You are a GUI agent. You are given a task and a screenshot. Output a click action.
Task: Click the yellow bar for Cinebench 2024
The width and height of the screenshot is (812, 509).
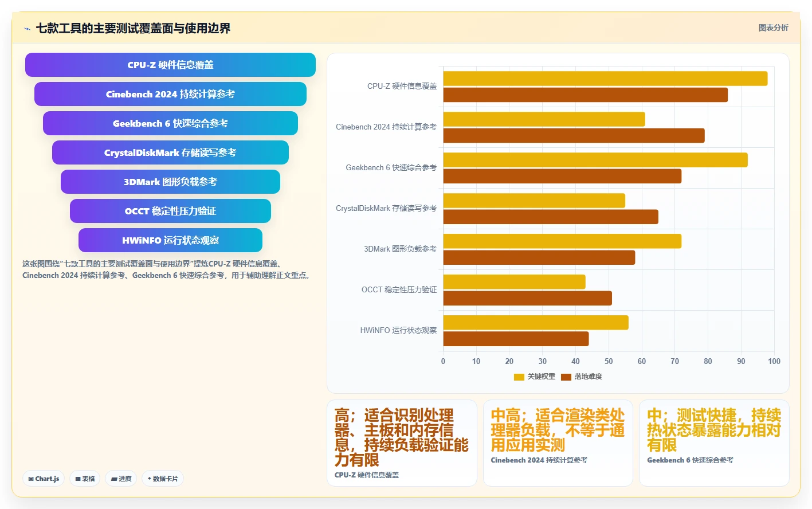544,119
